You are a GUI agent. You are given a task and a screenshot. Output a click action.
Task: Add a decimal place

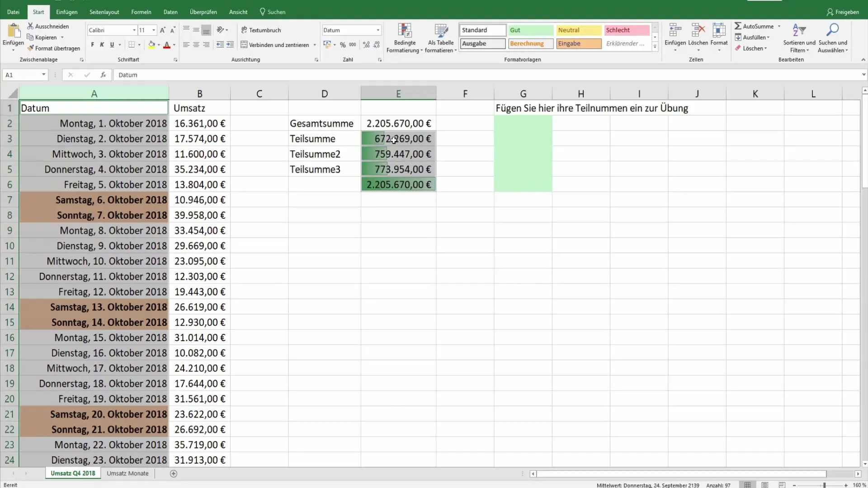(366, 45)
